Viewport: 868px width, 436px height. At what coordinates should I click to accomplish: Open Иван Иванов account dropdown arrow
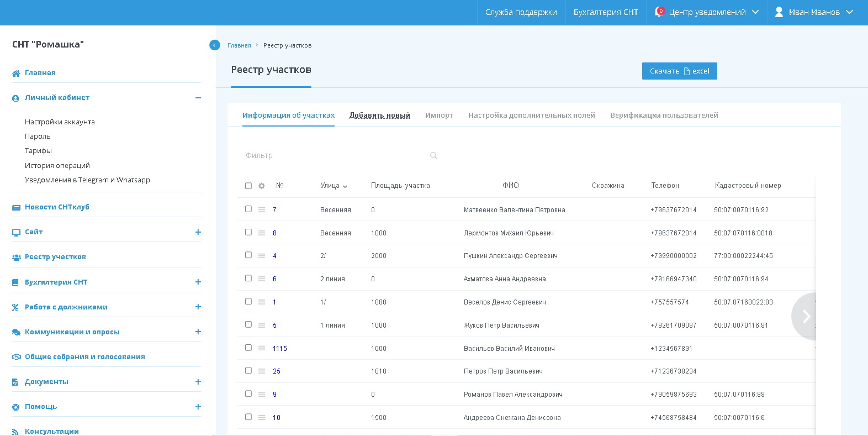(849, 12)
